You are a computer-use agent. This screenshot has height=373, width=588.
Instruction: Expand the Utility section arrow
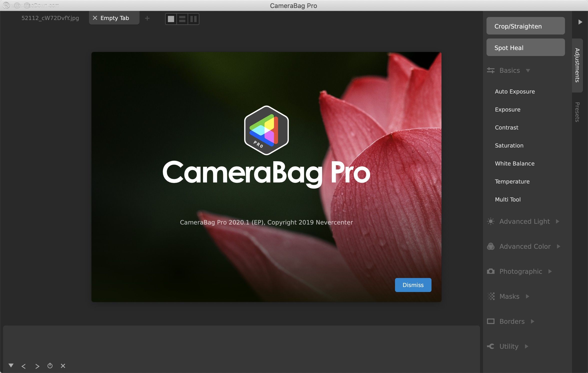pyautogui.click(x=527, y=346)
